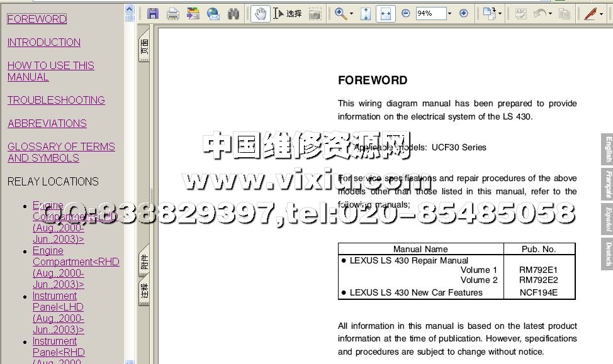Open the zoom percentage dropdown list
The image size is (613, 364).
tap(449, 13)
